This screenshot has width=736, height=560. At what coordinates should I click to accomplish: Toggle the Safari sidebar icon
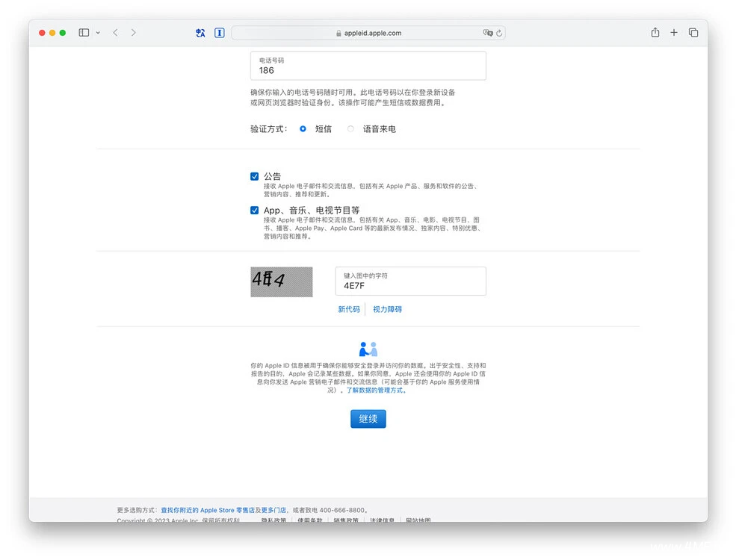tap(84, 33)
